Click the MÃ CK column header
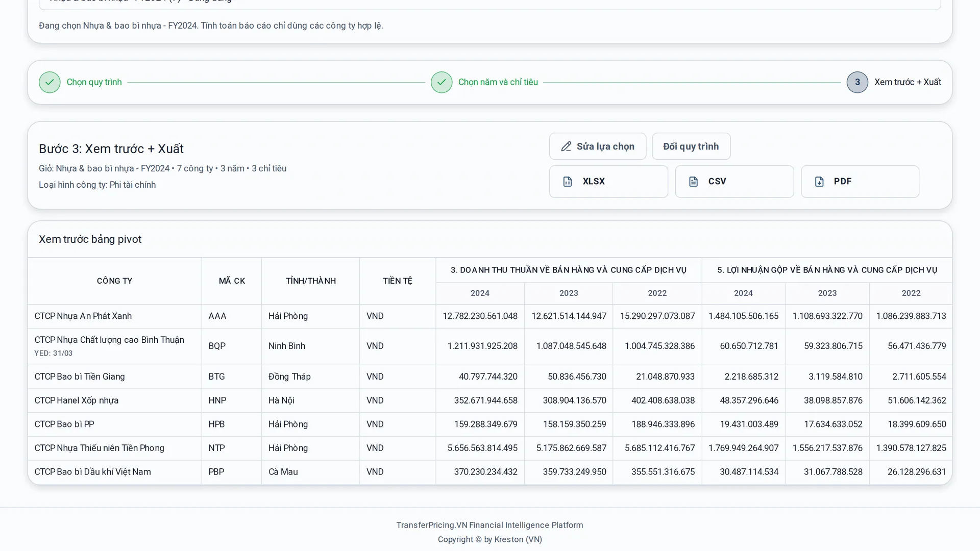The height and width of the screenshot is (551, 980). (232, 281)
